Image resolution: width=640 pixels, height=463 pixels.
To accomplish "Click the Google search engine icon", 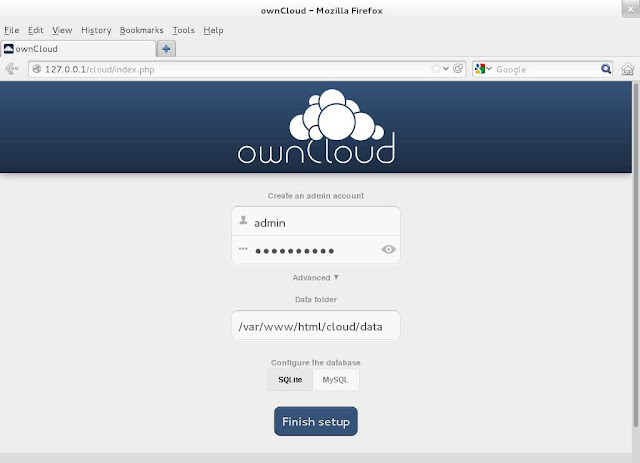I will click(x=480, y=69).
